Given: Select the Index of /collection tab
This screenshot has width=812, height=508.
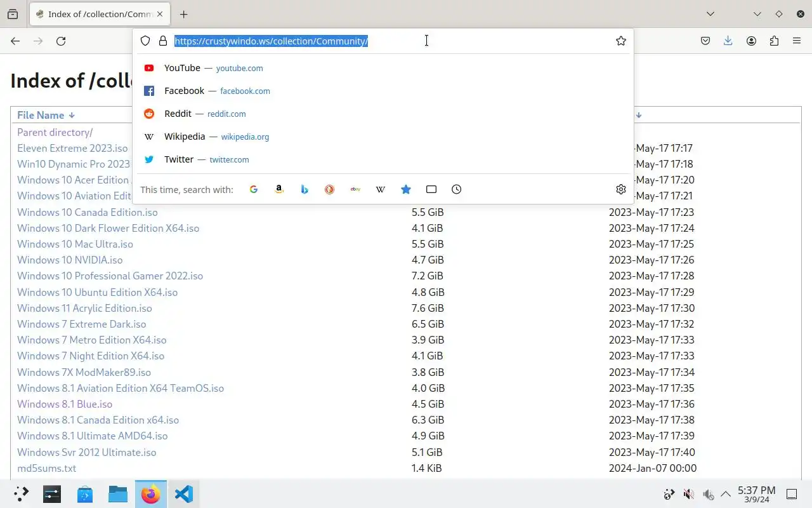Looking at the screenshot, I should click(100, 14).
